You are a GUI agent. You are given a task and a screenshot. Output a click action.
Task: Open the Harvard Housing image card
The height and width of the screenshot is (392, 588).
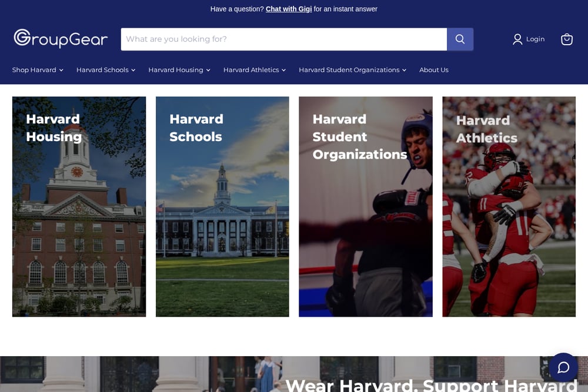79,206
